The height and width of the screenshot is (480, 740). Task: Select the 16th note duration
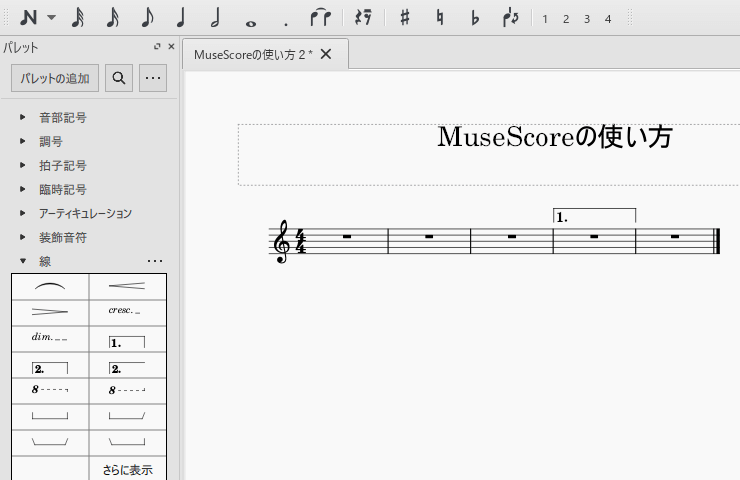[112, 18]
